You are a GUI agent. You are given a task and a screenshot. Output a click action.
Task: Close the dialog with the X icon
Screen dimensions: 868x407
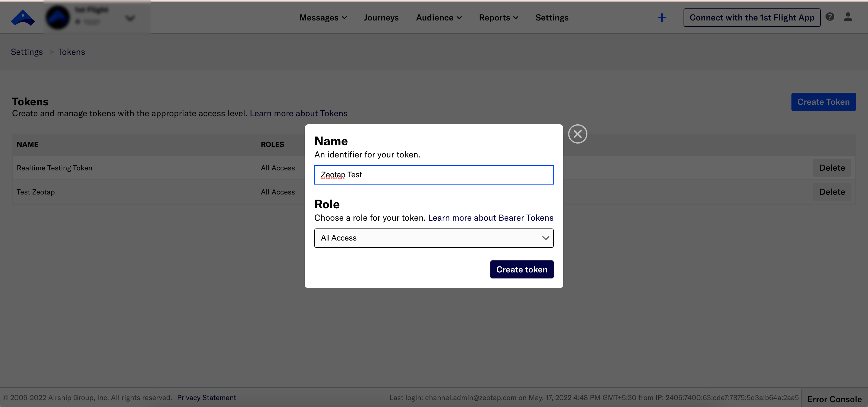coord(577,134)
